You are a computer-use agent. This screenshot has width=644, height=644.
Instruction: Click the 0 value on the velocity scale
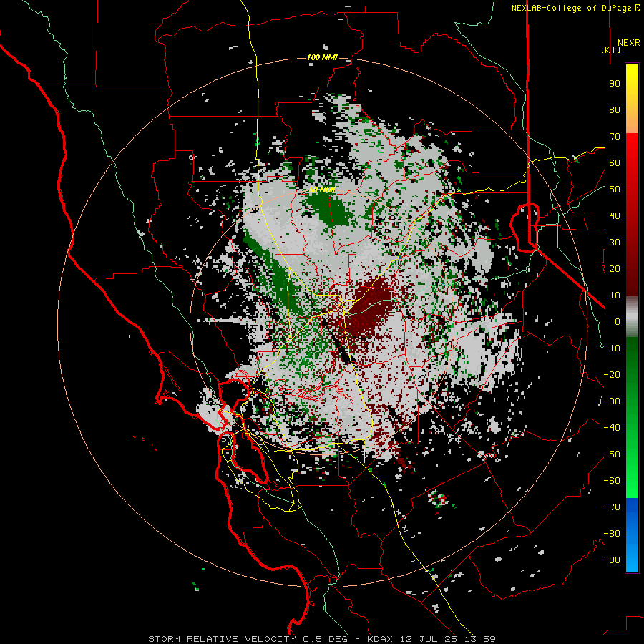pyautogui.click(x=618, y=321)
